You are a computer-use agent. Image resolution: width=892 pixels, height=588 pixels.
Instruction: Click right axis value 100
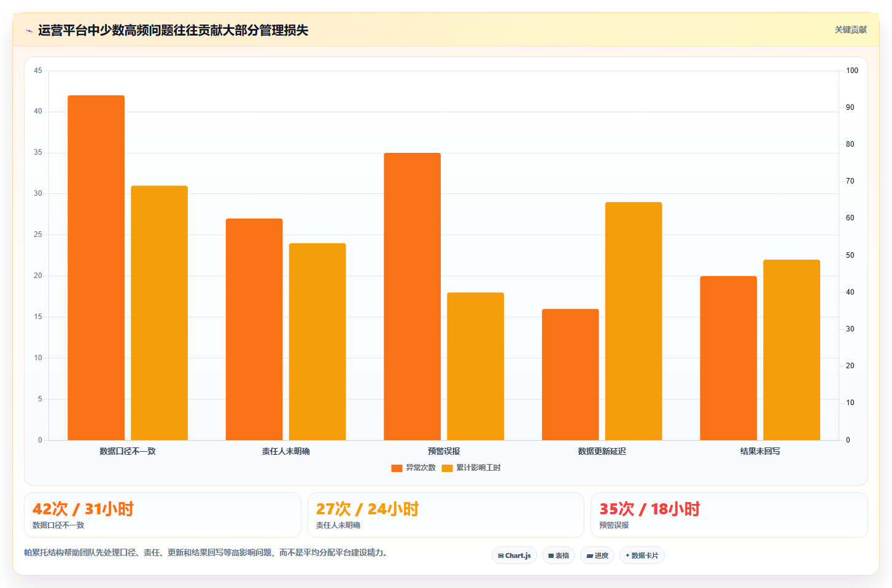point(852,71)
